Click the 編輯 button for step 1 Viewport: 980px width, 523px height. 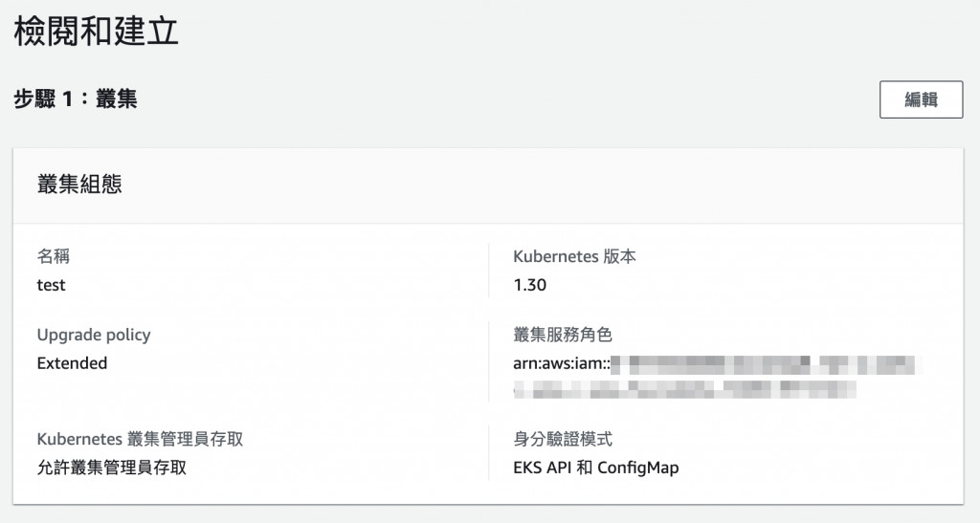[921, 99]
